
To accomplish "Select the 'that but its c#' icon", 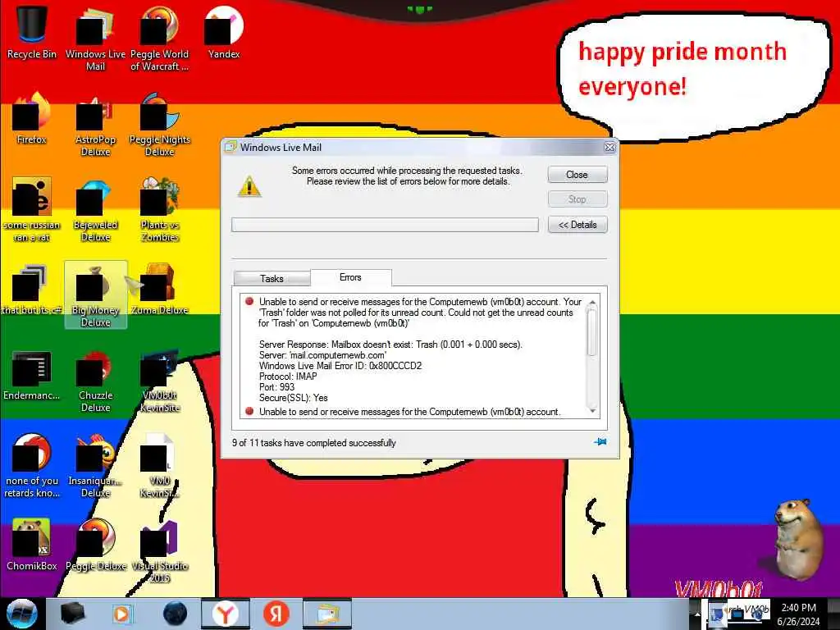I will (x=32, y=290).
